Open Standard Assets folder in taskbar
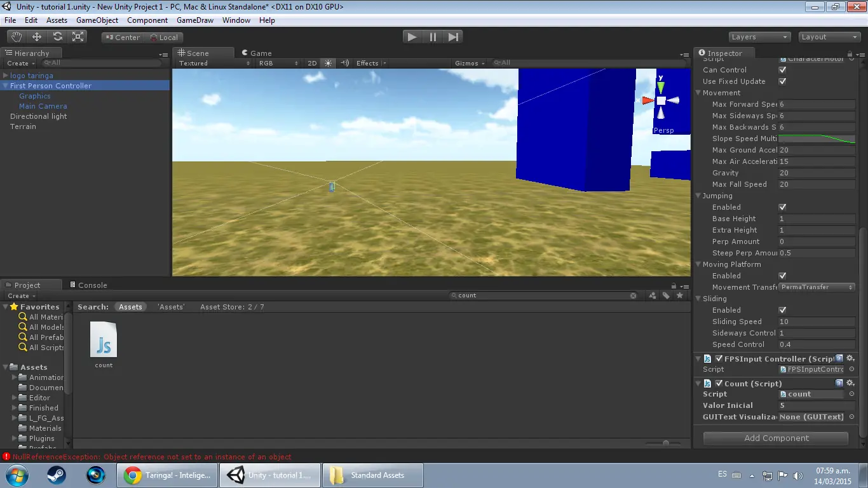The height and width of the screenshot is (488, 868). (372, 475)
